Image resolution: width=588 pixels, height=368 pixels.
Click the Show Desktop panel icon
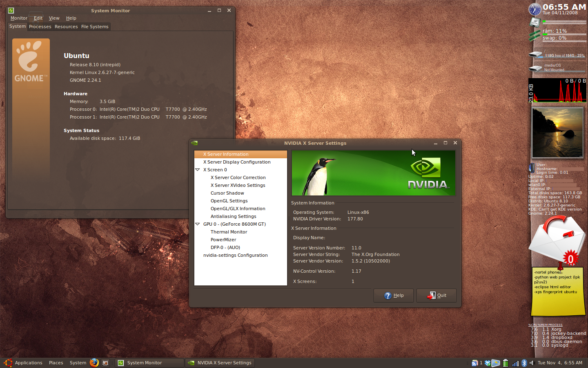point(105,363)
